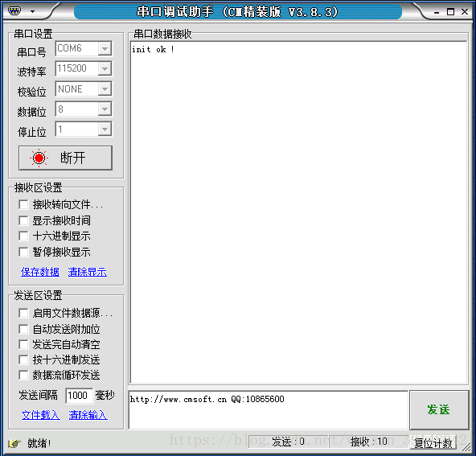Enable 数据流循环发送 checkbox

(x=23, y=375)
